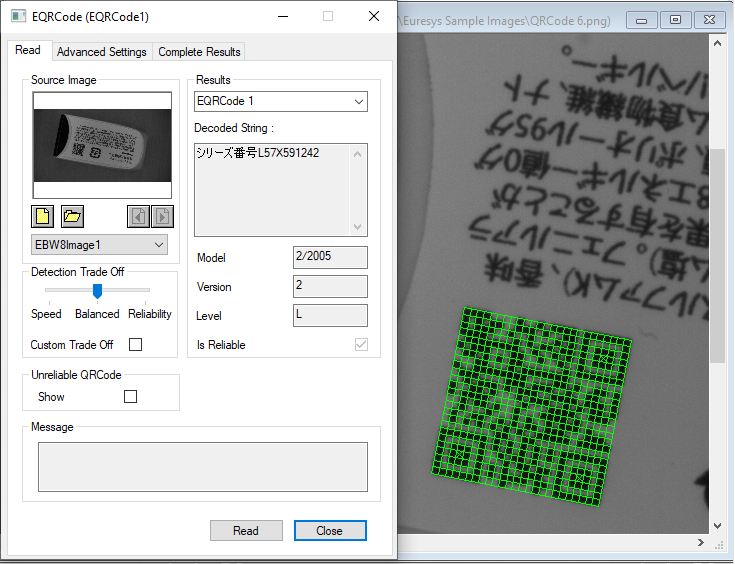Click the Is Reliable checkbox
This screenshot has height=564, width=735.
point(361,345)
